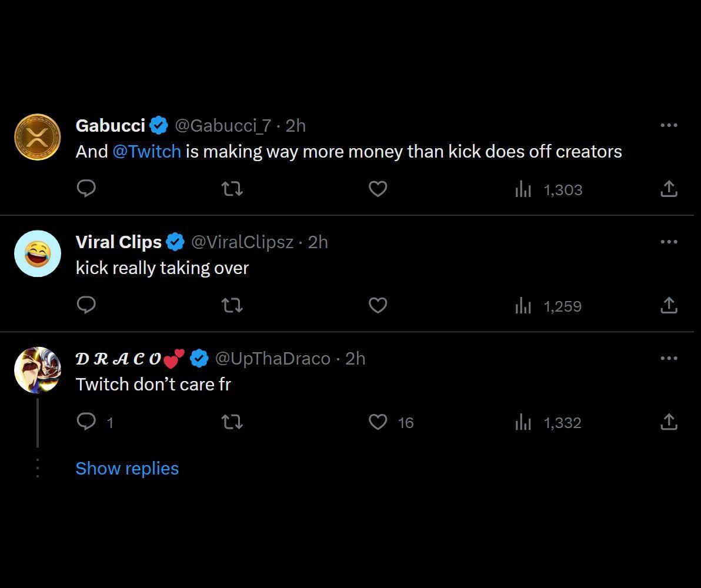This screenshot has height=588, width=701.
Task: Open the @Twitch mention link
Action: (x=148, y=151)
